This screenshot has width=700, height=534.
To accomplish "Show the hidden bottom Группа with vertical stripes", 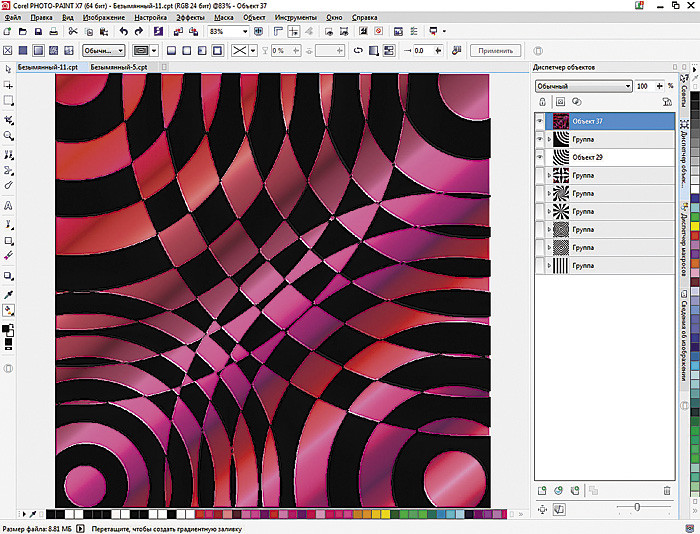I will pyautogui.click(x=541, y=265).
